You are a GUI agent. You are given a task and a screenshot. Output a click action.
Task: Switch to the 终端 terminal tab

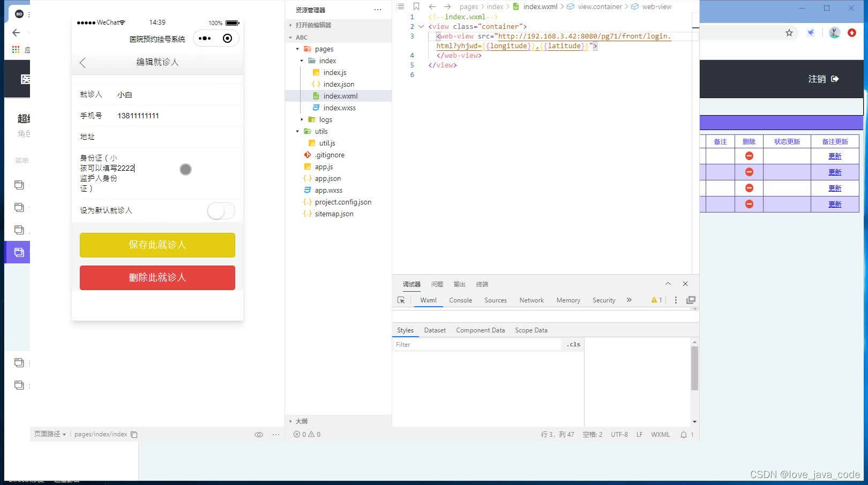tap(482, 284)
